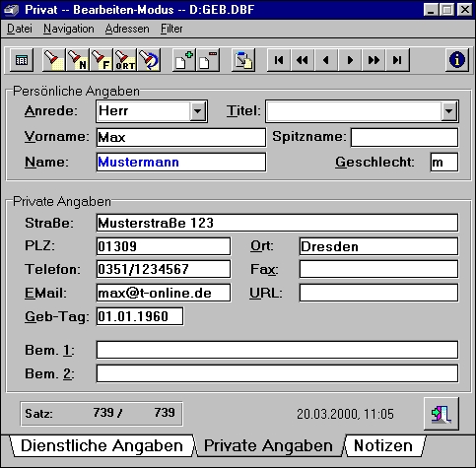
Task: Open the info button
Action: (x=457, y=60)
